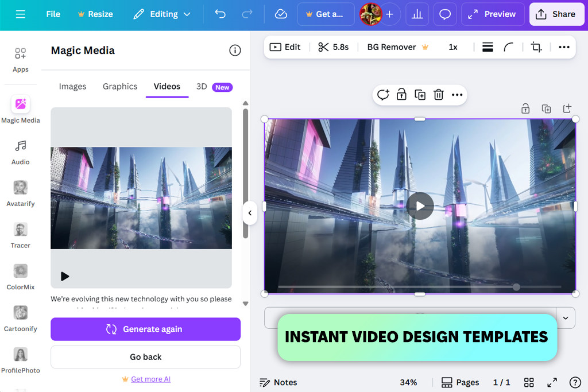Open border style lines icon
588x392 pixels.
[x=488, y=47]
